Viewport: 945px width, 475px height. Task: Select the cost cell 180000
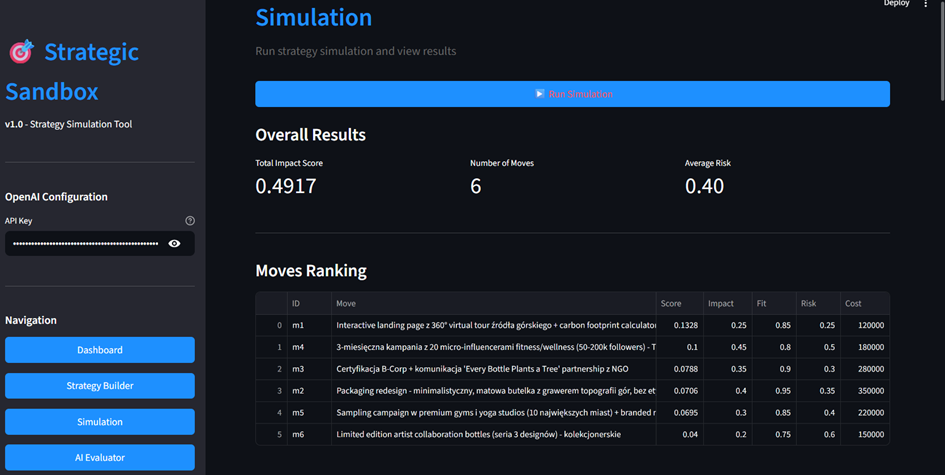[x=865, y=347]
